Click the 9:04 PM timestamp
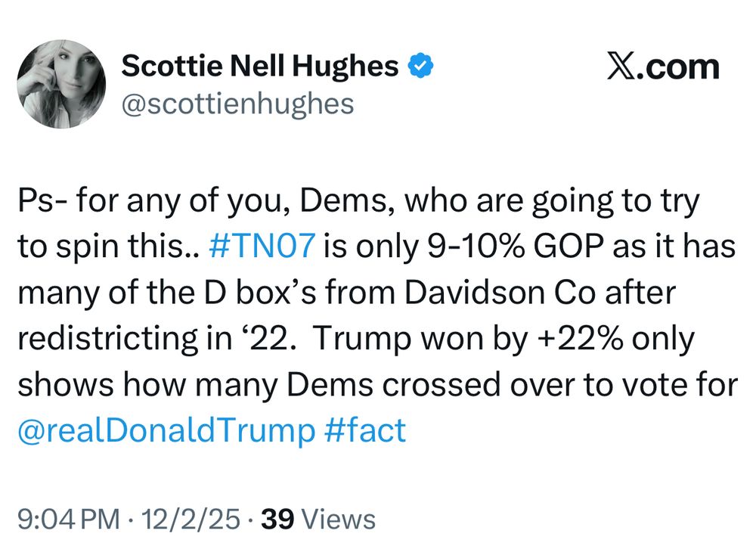 tap(69, 519)
